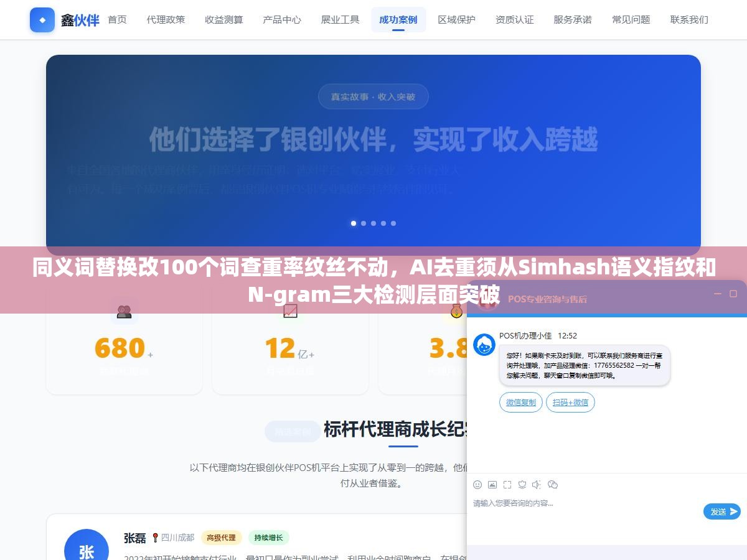The image size is (747, 560).
Task: Click the 张磊 name heading
Action: 135,538
